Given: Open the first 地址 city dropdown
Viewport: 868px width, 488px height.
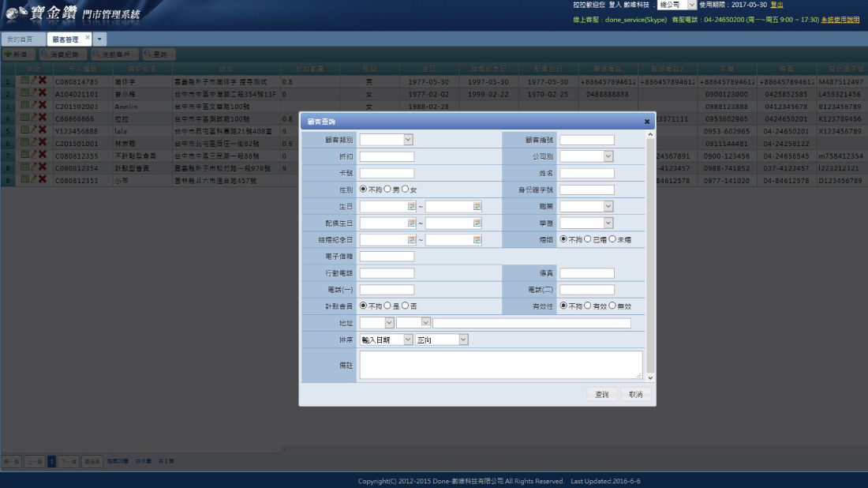Looking at the screenshot, I should [376, 322].
